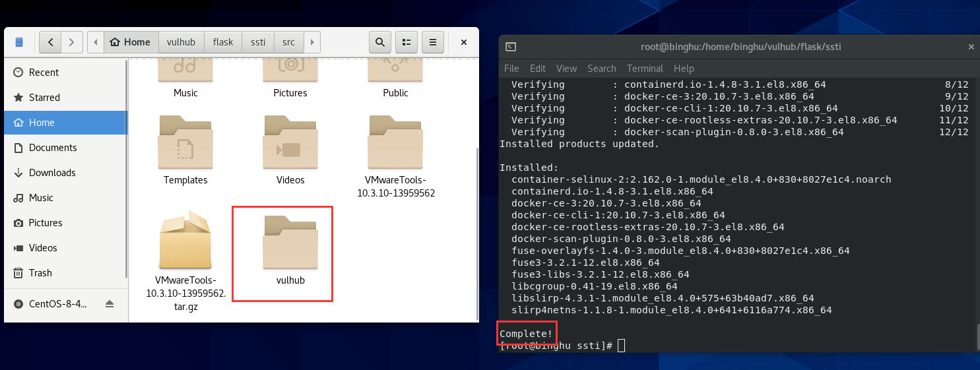Select the VMwareTools-10.3.10-13959562 folder
Image resolution: width=980 pixels, height=370 pixels.
tap(395, 142)
